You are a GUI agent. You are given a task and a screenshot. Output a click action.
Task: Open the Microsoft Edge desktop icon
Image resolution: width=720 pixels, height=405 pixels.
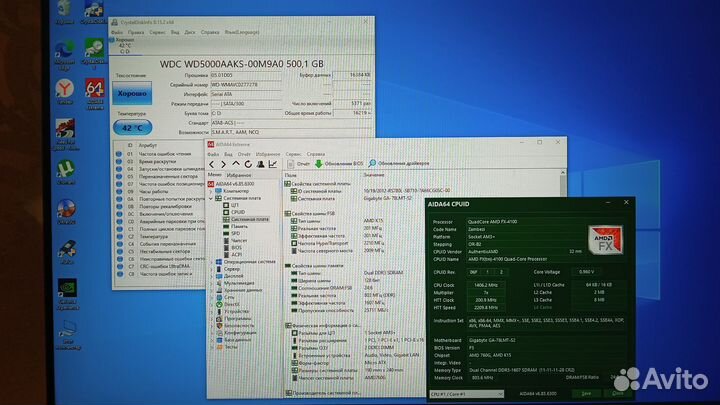pyautogui.click(x=65, y=55)
